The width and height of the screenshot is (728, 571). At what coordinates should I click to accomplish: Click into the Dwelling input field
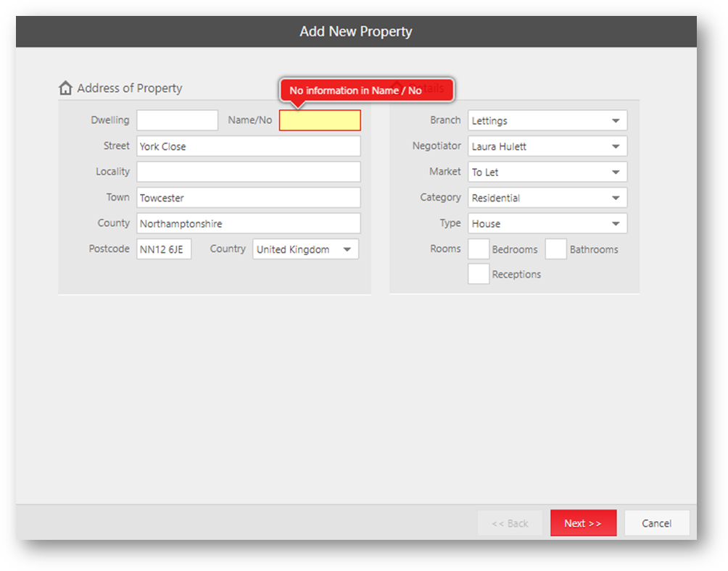tap(178, 120)
